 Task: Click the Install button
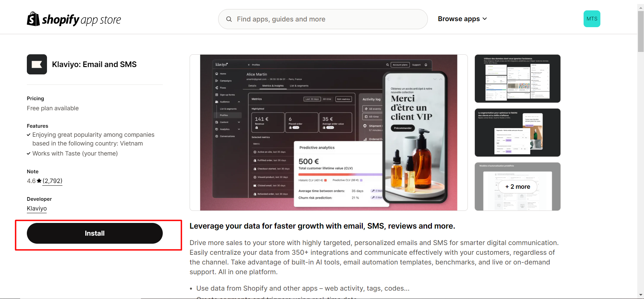(x=95, y=233)
